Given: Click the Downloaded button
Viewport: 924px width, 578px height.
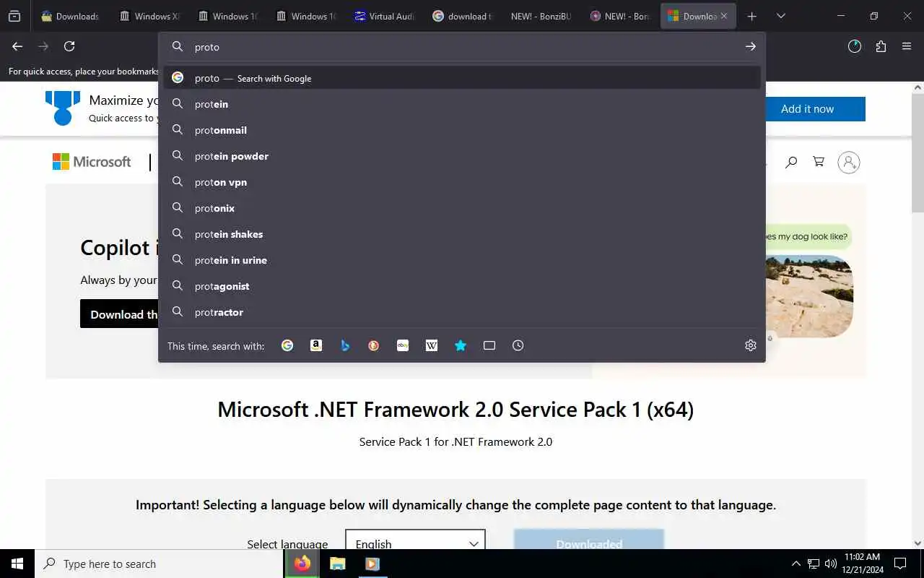Looking at the screenshot, I should [589, 540].
